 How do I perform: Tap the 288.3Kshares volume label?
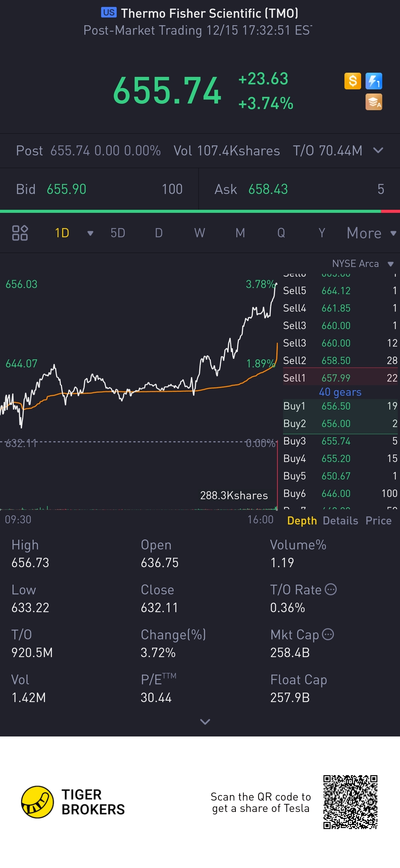(x=234, y=495)
